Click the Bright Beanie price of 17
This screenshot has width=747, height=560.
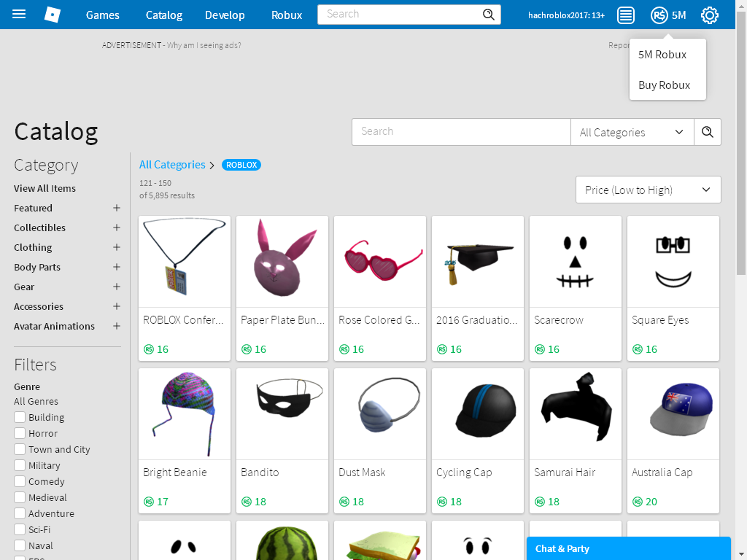(x=156, y=502)
